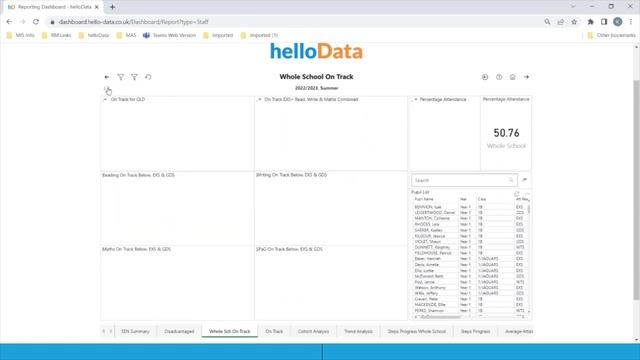Open a new browser tab
This screenshot has height=360, width=640.
pos(112,7)
